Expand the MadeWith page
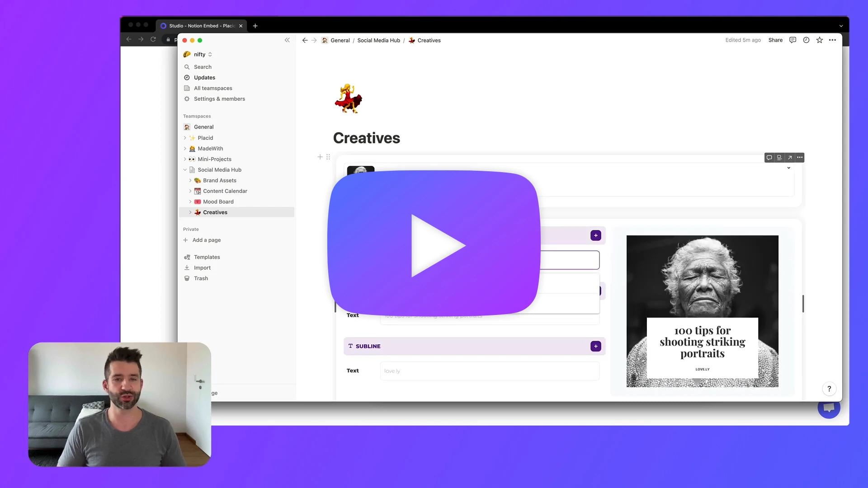Screen dimensions: 868x488 coord(185,149)
